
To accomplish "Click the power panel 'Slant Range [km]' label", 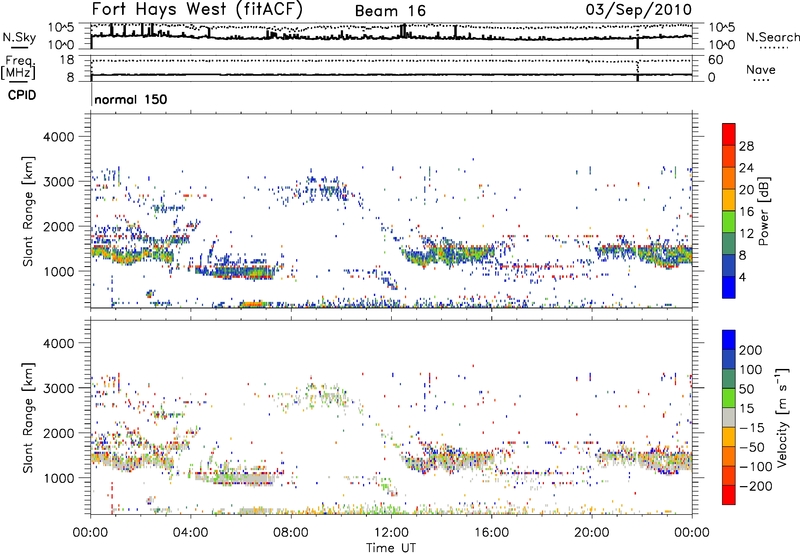I will click(x=28, y=211).
